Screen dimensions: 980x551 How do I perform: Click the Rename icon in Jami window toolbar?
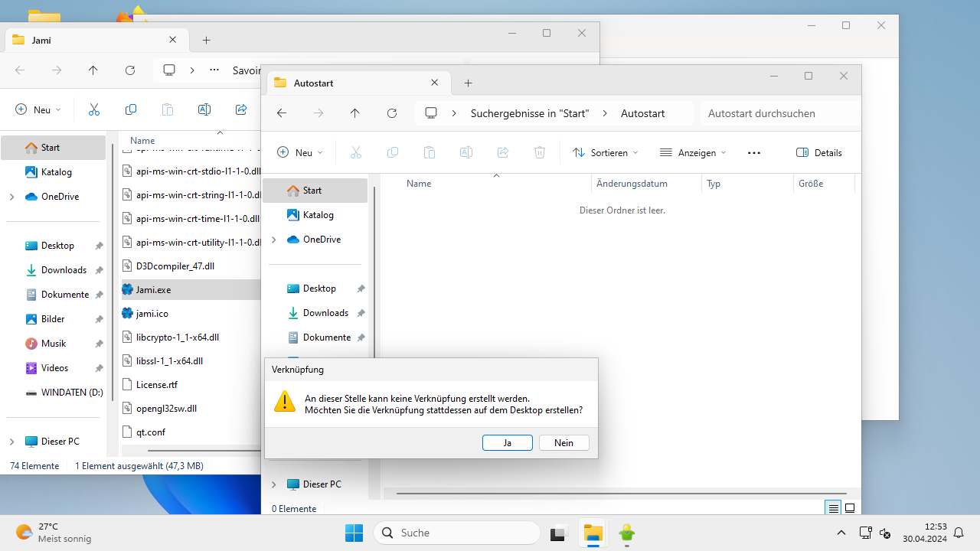[204, 109]
